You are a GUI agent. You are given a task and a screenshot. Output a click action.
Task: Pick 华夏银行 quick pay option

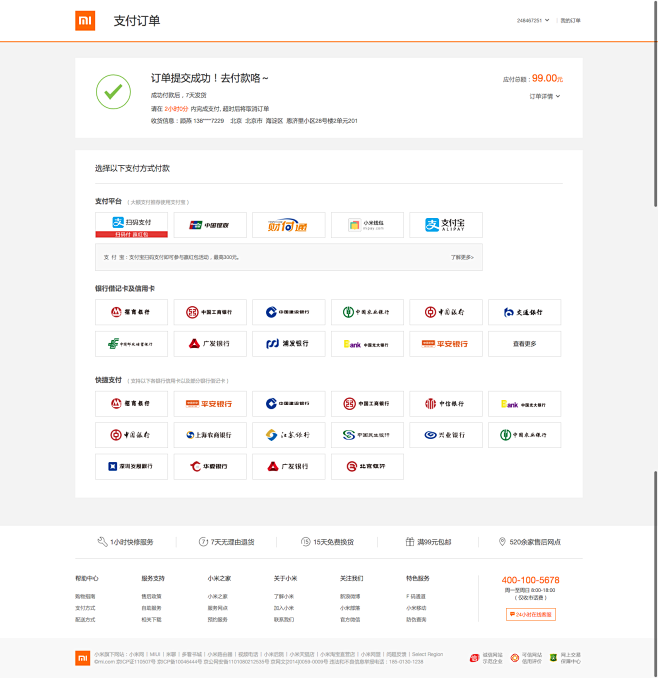point(210,467)
